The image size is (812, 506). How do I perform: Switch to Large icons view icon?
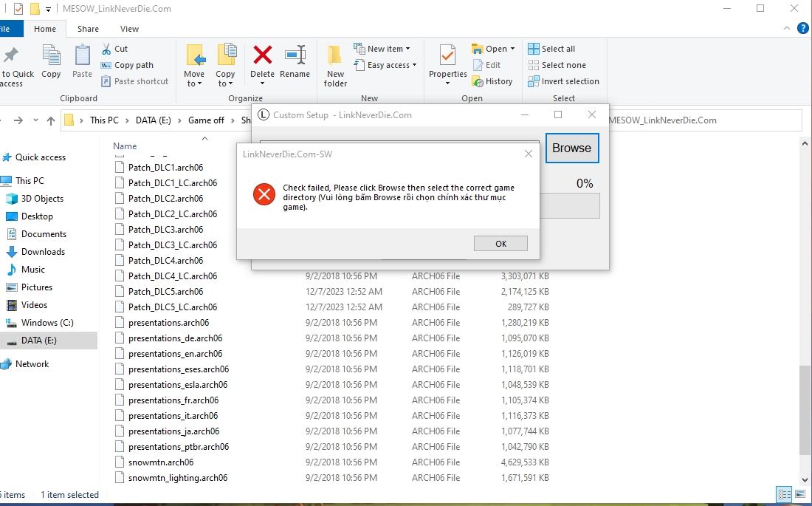(801, 495)
